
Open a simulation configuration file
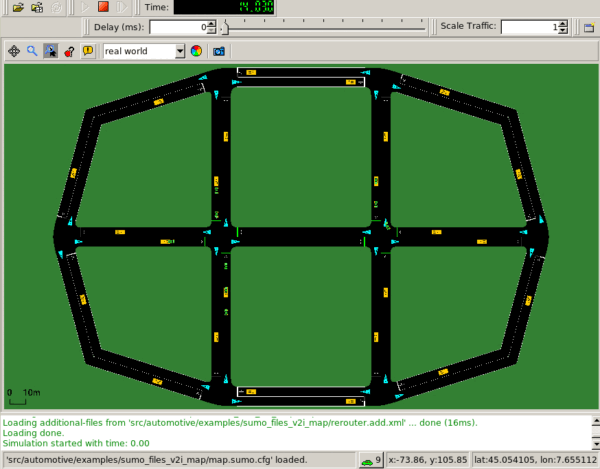[17, 7]
